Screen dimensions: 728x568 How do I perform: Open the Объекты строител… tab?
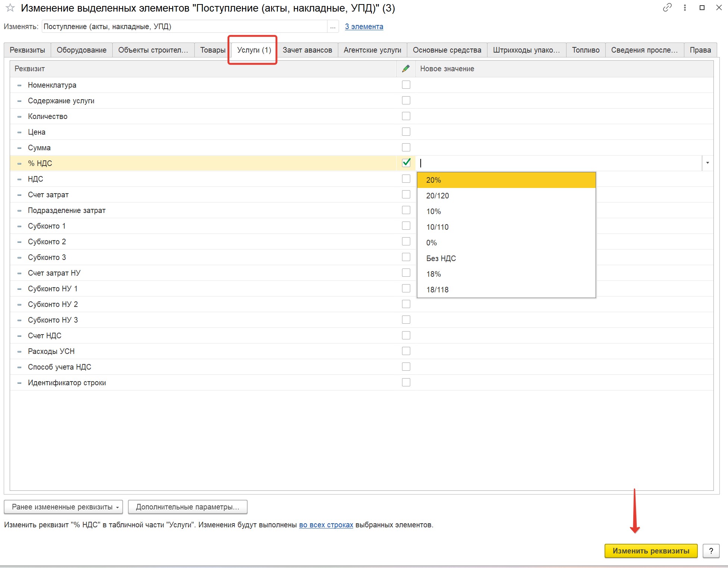click(153, 50)
